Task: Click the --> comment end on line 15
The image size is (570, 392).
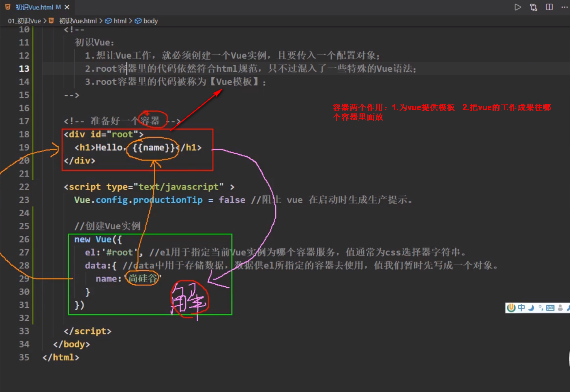Action: click(x=71, y=95)
